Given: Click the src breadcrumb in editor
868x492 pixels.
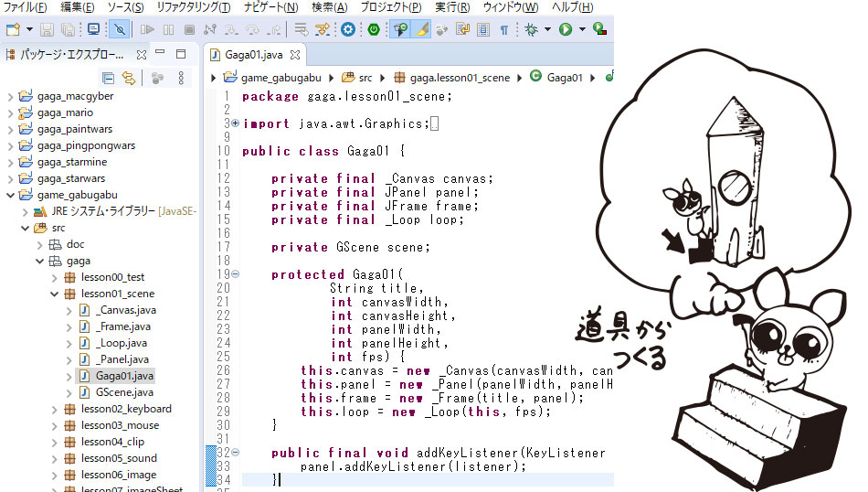Looking at the screenshot, I should click(365, 78).
